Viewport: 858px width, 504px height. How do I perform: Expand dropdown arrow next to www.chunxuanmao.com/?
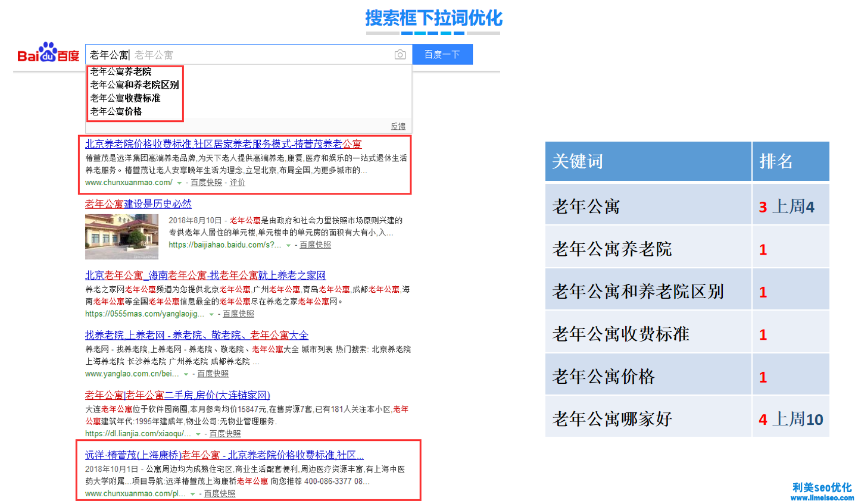(179, 183)
